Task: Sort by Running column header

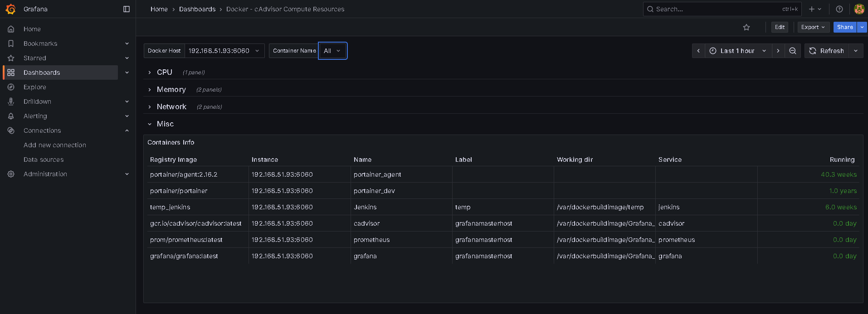Action: (842, 159)
